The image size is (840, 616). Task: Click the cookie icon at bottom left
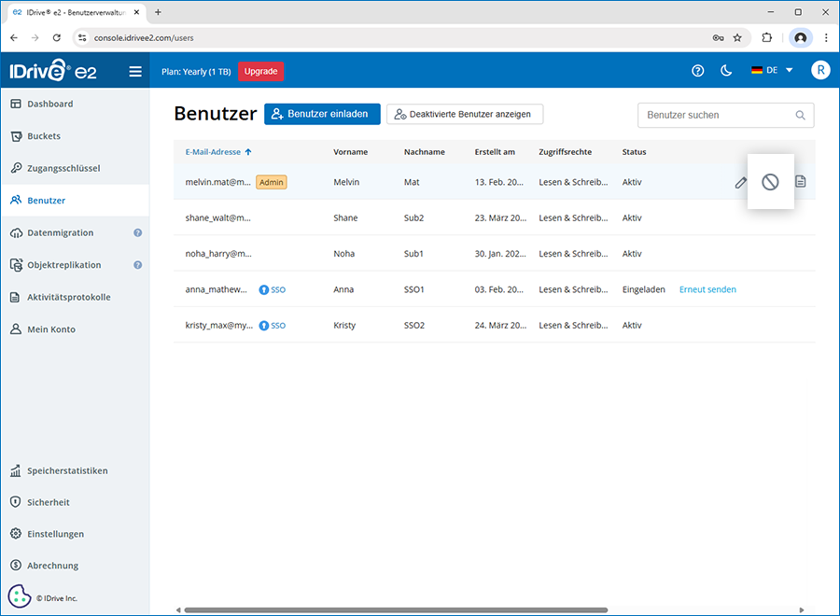pyautogui.click(x=19, y=596)
